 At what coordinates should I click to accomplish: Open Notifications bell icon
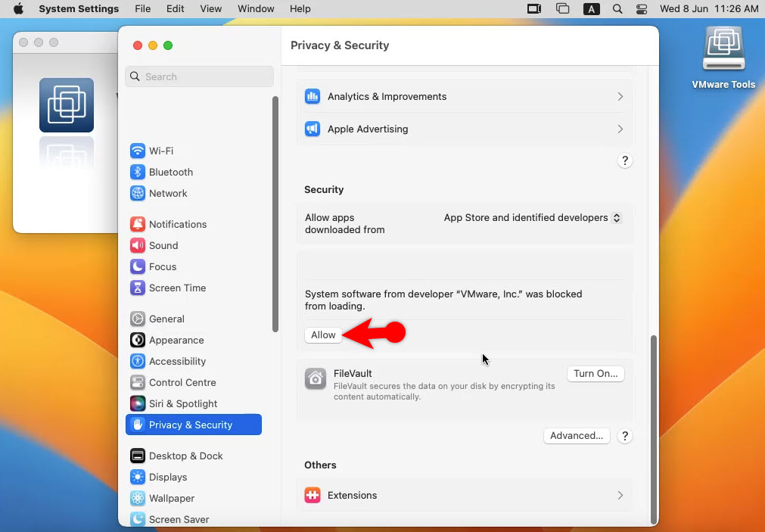pyautogui.click(x=138, y=224)
